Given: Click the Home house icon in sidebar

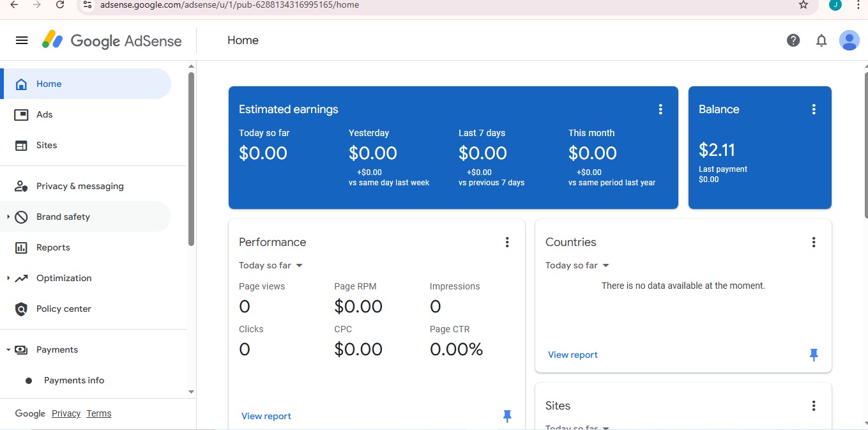Looking at the screenshot, I should 21,84.
